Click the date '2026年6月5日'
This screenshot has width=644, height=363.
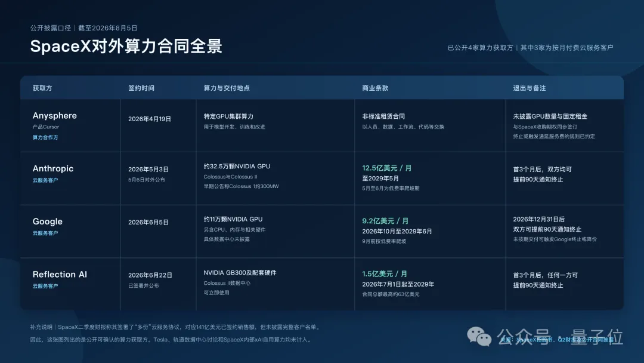click(148, 223)
